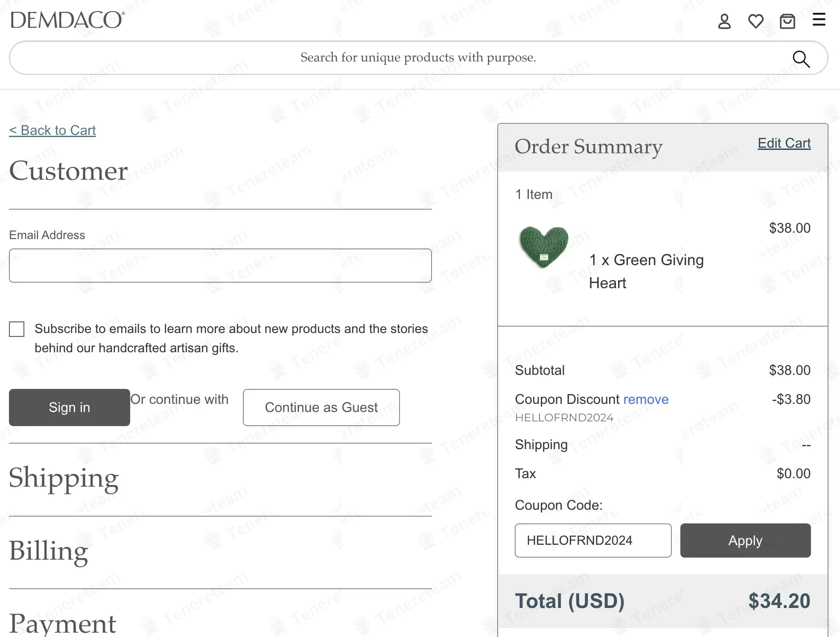Open the hamburger menu
Screen dimensions: 840x637
tap(819, 20)
